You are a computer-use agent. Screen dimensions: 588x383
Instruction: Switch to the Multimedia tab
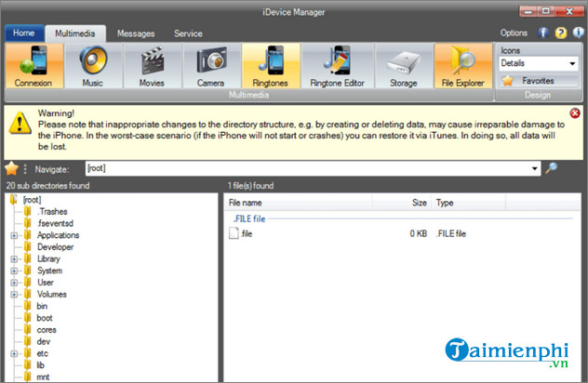(x=75, y=33)
